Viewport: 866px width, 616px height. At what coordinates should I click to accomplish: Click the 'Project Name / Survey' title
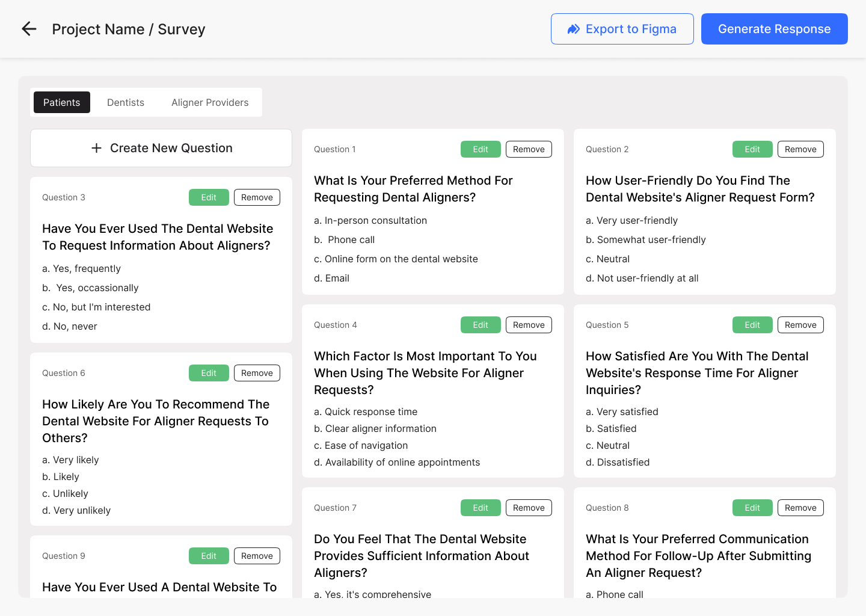[x=129, y=29]
